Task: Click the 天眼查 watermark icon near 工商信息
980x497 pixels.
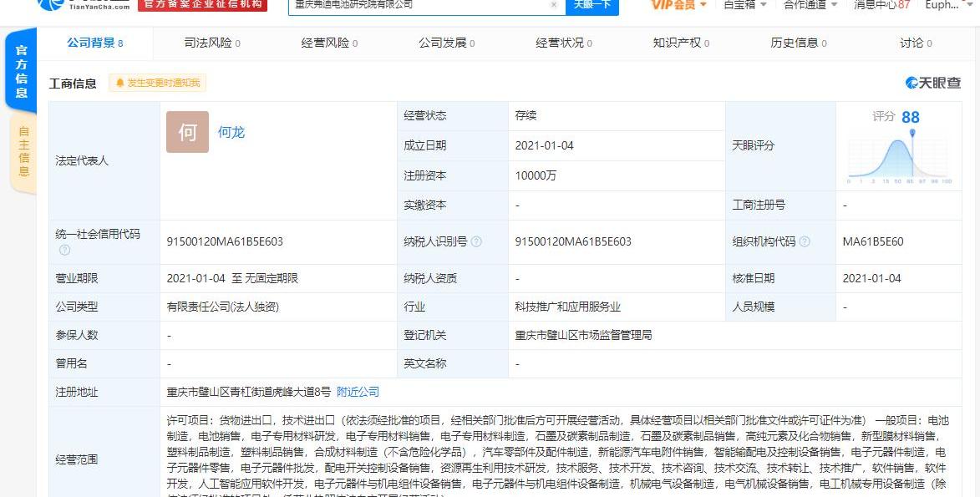Action: pos(911,82)
